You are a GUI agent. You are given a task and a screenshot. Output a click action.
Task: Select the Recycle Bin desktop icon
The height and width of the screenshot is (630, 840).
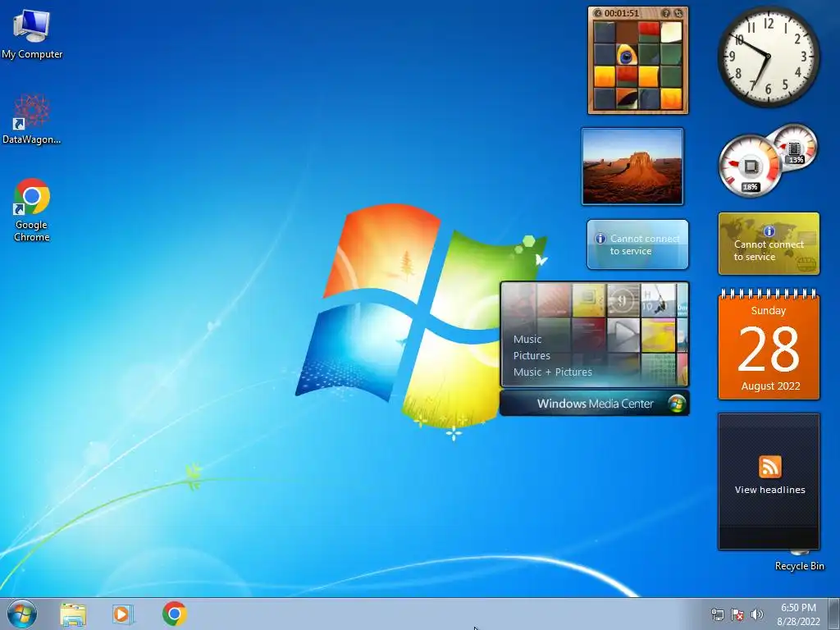pyautogui.click(x=799, y=561)
